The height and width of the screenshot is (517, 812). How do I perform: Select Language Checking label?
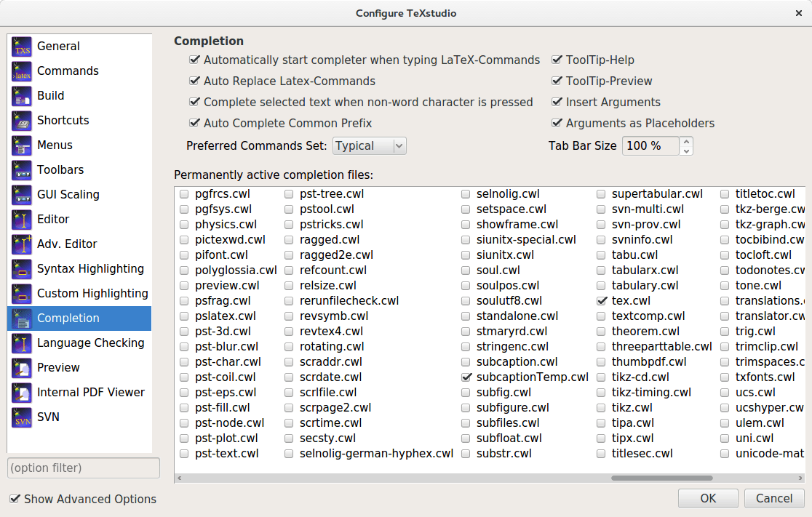coord(91,342)
